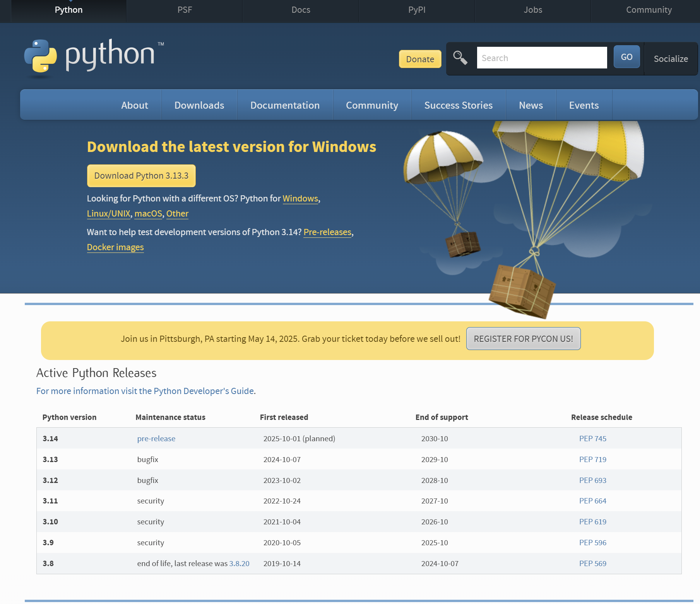This screenshot has height=604, width=700.
Task: Open PEP 745 release schedule
Action: coord(593,438)
